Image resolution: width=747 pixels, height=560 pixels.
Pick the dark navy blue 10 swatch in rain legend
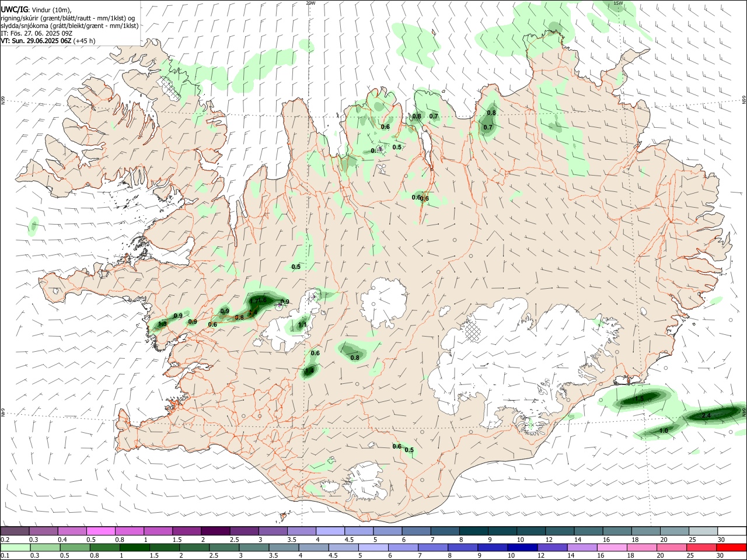pos(522,548)
